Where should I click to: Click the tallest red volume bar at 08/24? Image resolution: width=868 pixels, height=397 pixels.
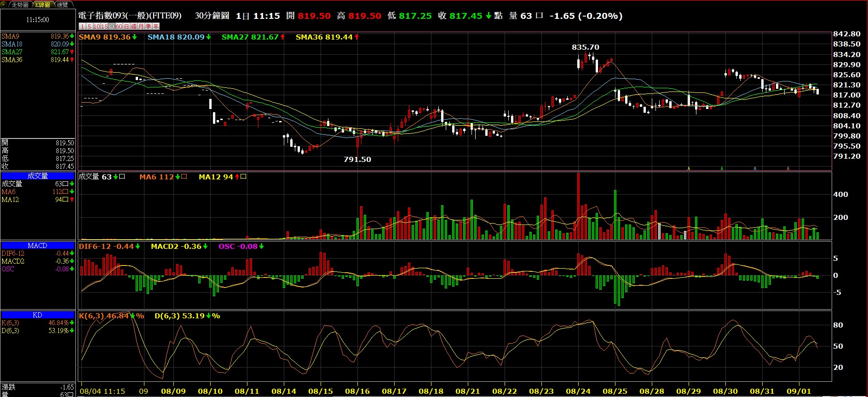[578, 206]
